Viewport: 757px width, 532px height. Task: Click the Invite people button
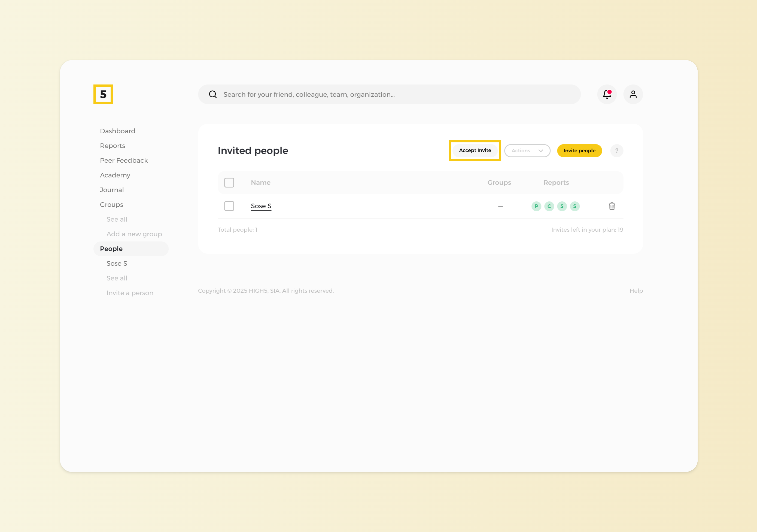[x=579, y=151]
